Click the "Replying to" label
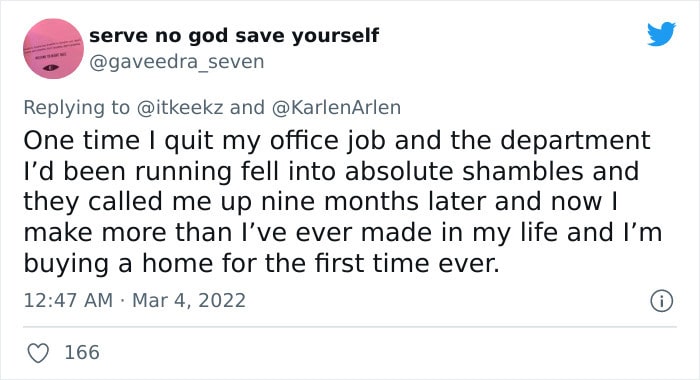The width and height of the screenshot is (700, 380). [76, 108]
